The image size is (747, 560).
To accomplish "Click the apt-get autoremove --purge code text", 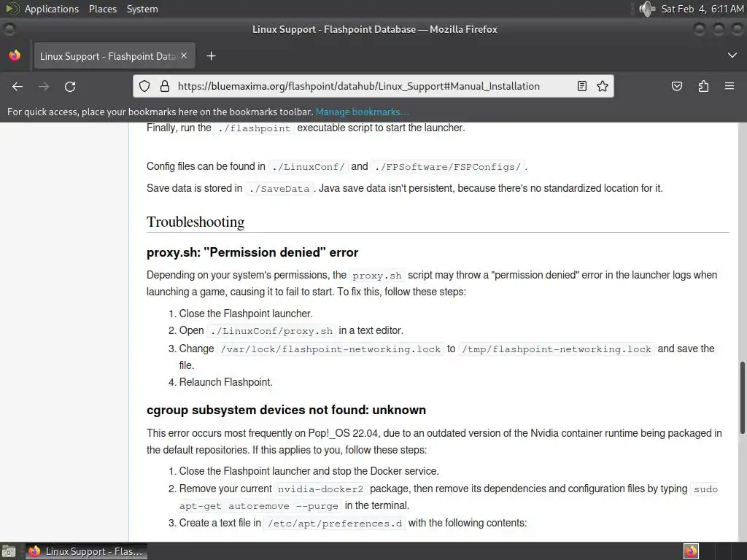I will point(259,506).
